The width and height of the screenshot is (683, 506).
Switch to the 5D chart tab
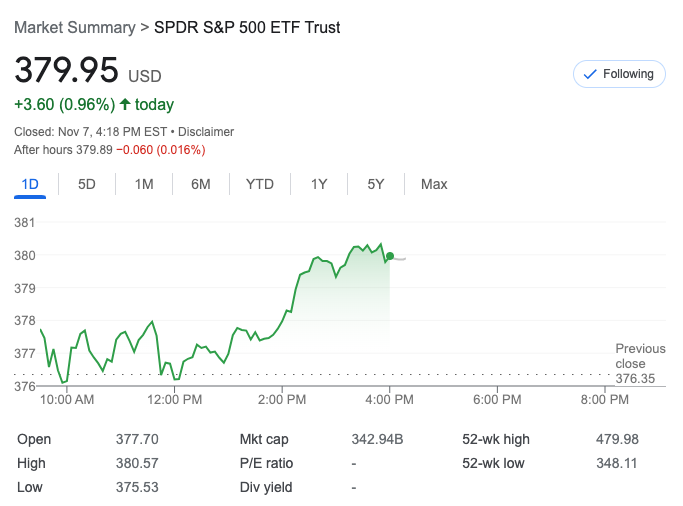pyautogui.click(x=87, y=184)
